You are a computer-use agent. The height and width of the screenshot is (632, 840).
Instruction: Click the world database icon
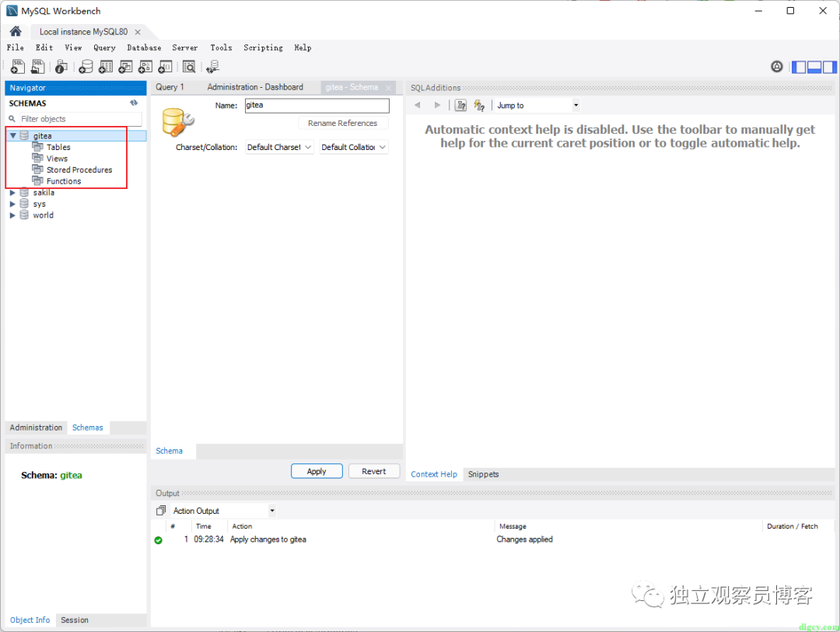pyautogui.click(x=24, y=215)
